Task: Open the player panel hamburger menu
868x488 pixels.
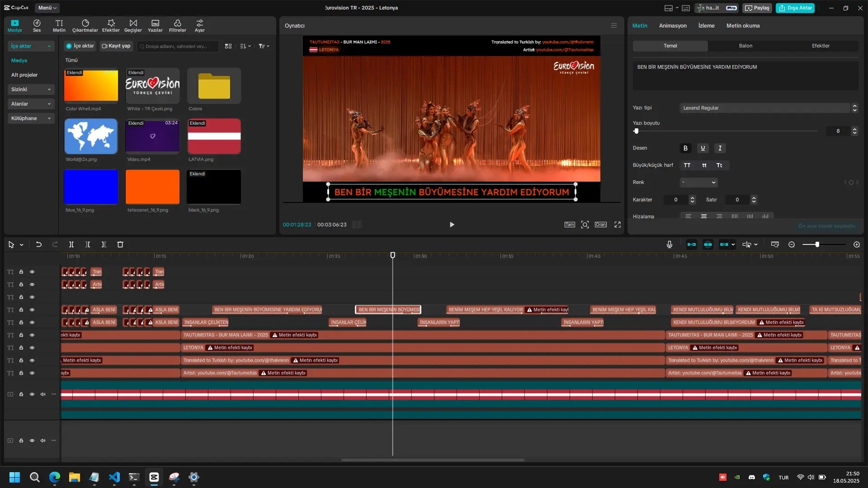Action: 614,26
